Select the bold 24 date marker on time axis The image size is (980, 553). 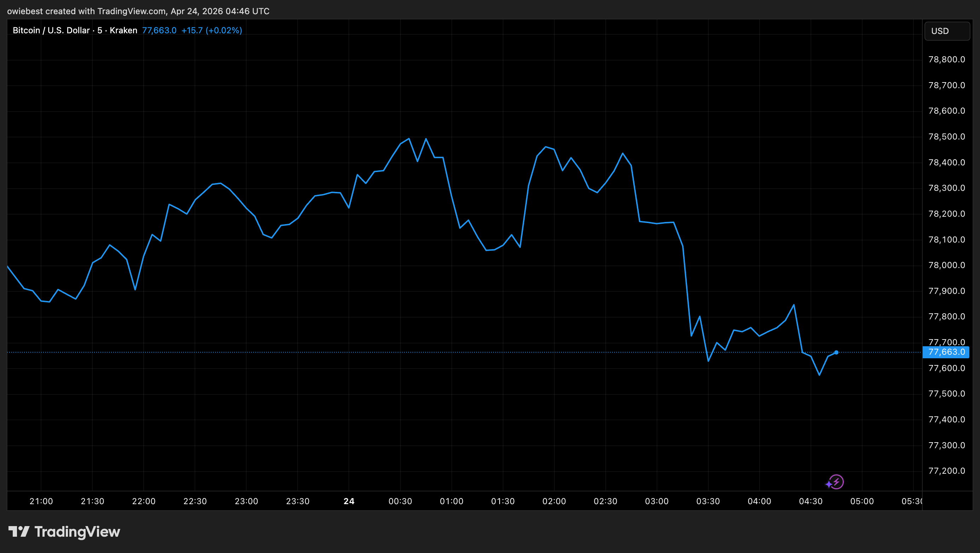(348, 501)
